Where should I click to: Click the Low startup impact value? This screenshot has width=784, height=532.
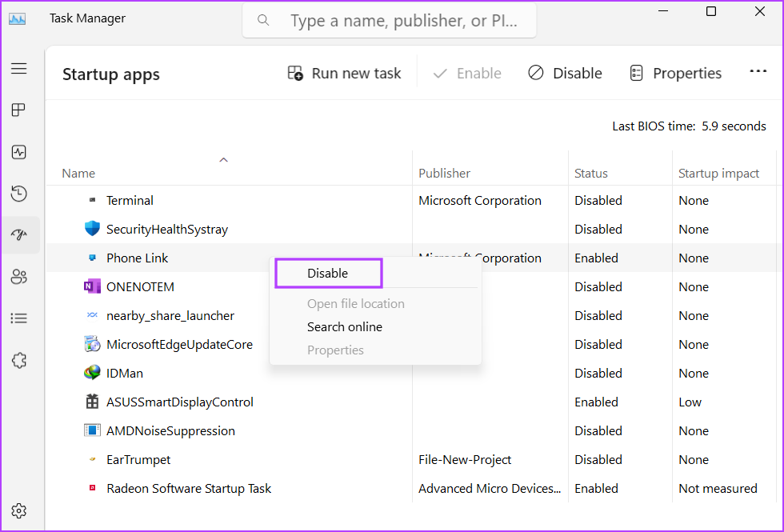pos(690,402)
